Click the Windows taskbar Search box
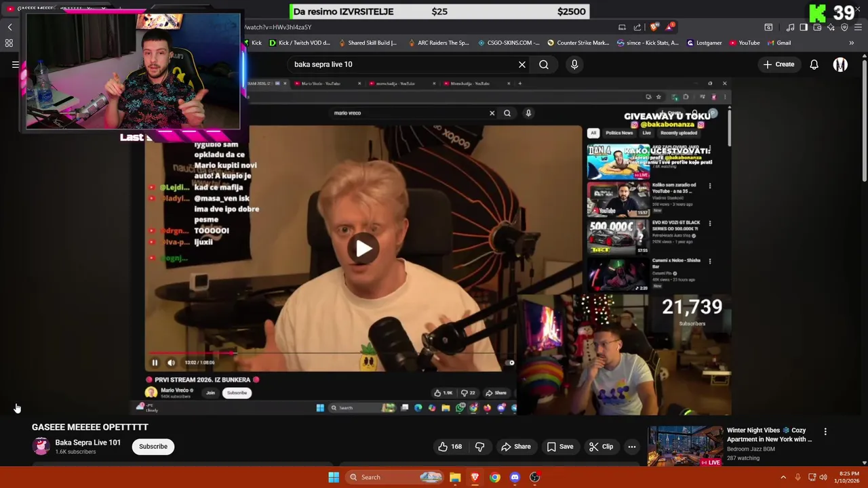This screenshot has width=868, height=488. click(395, 477)
